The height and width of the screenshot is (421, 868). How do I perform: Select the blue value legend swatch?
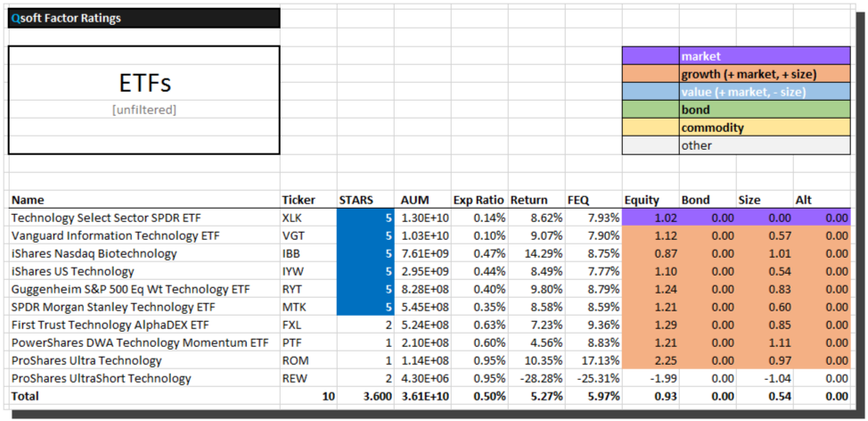tap(651, 92)
